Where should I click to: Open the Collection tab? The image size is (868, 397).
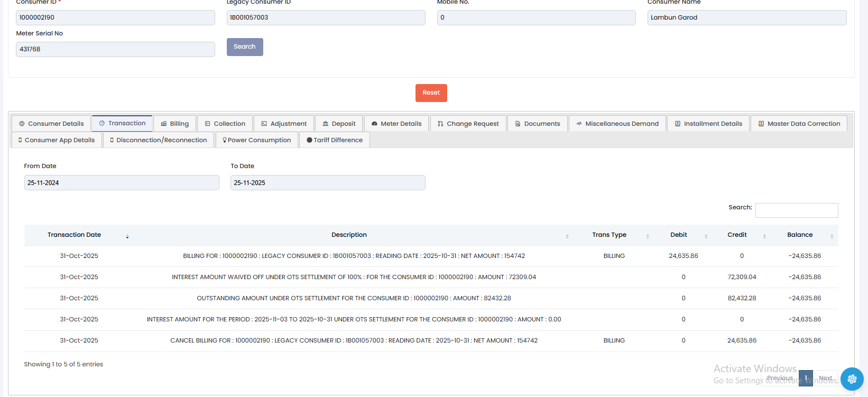(x=225, y=124)
